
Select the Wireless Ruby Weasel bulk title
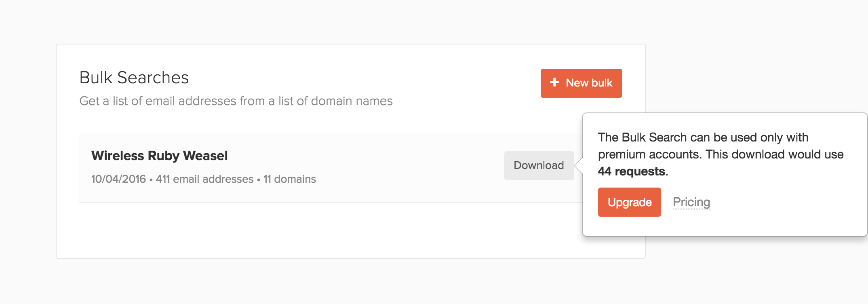click(159, 156)
